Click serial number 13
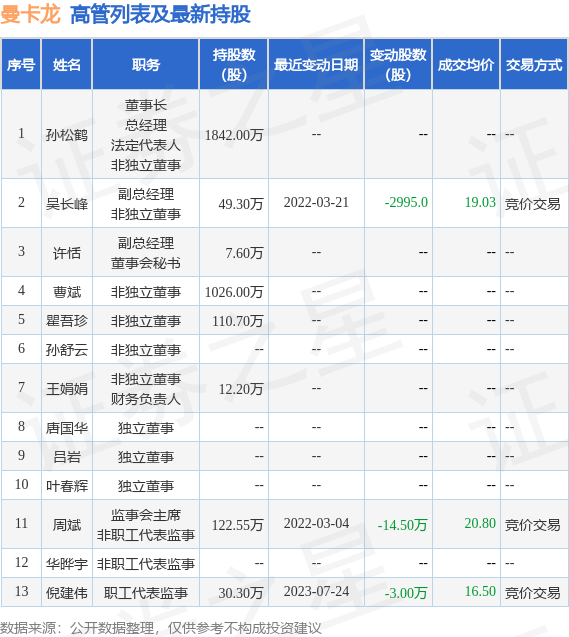Screen dimensions: 569x637 pyautogui.click(x=21, y=591)
